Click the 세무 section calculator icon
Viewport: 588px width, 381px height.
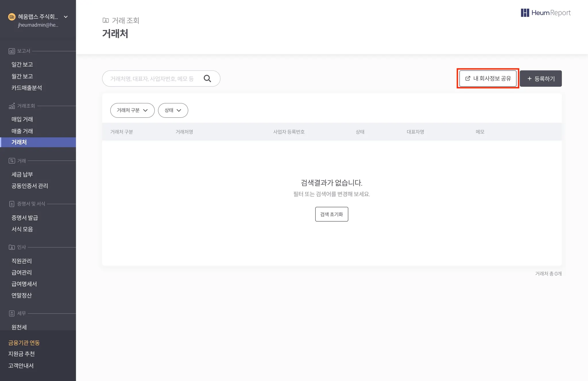tap(12, 313)
